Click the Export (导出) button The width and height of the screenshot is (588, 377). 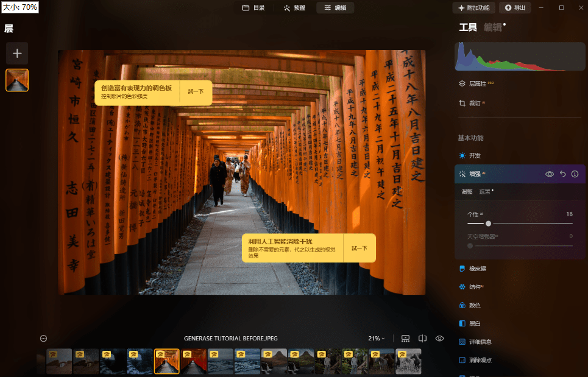click(514, 8)
